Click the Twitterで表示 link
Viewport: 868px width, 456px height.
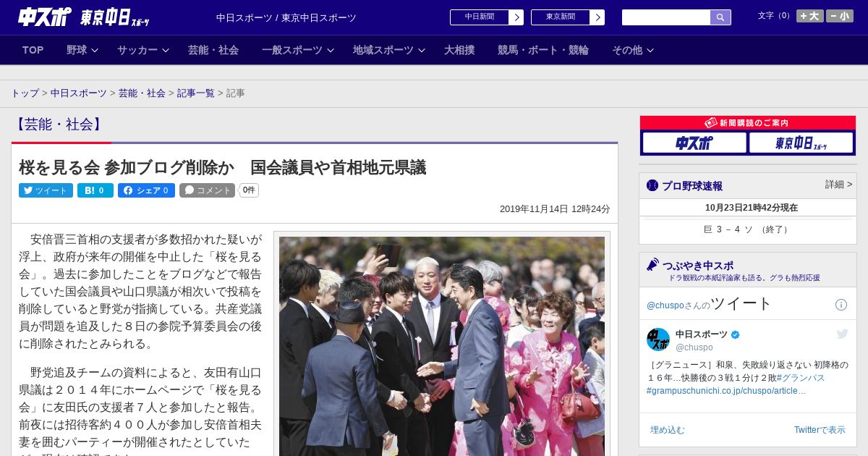click(x=820, y=430)
